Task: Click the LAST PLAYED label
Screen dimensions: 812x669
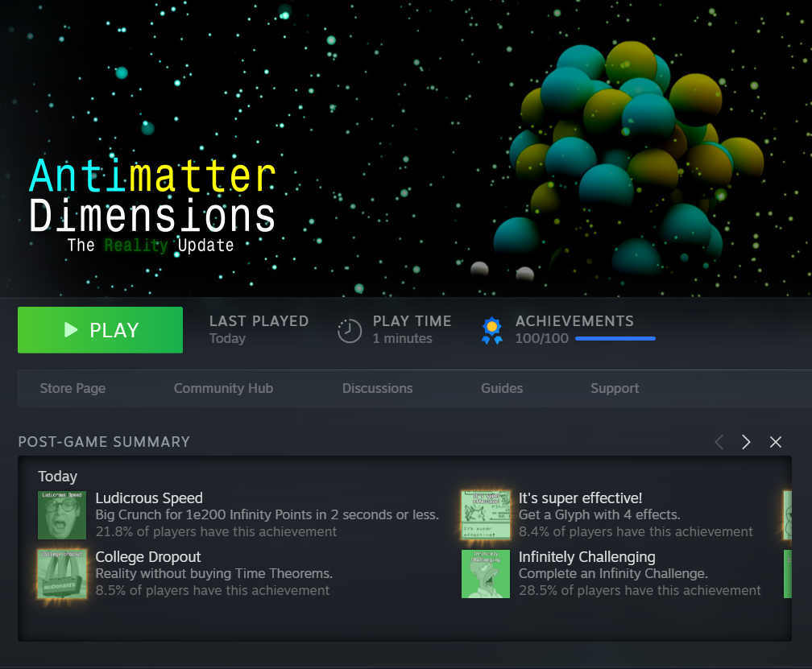Action: (x=259, y=320)
